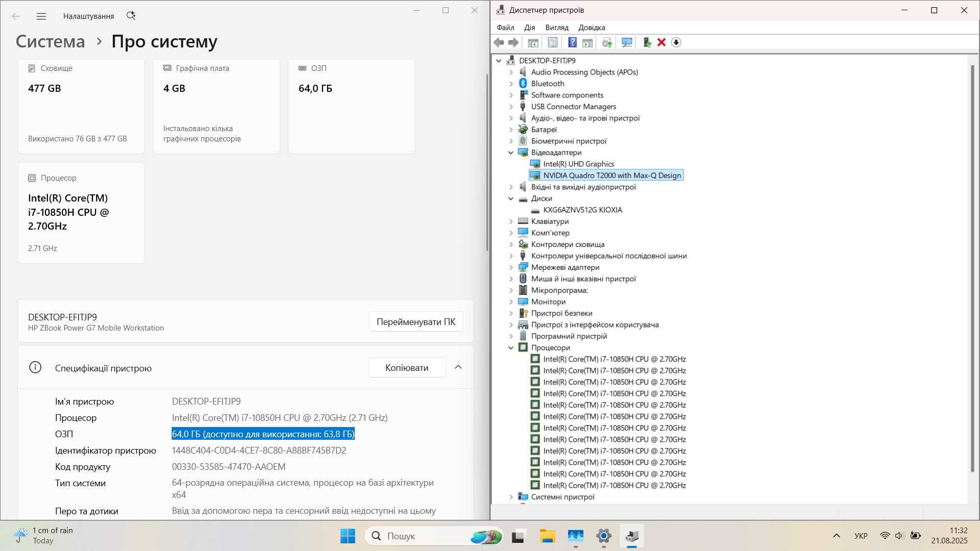This screenshot has height=551, width=980.
Task: Open the Графічна плата 4 GB card
Action: (216, 107)
